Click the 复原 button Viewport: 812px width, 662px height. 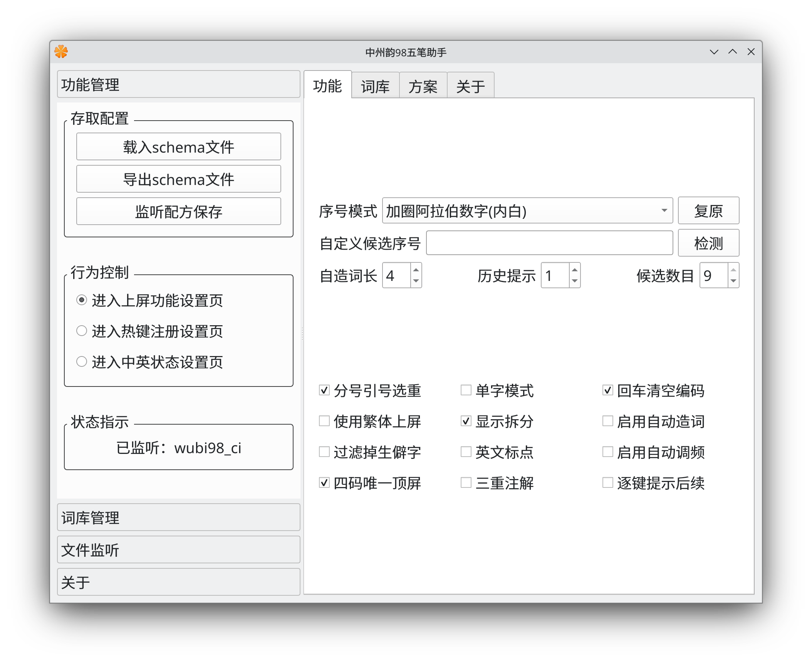709,211
